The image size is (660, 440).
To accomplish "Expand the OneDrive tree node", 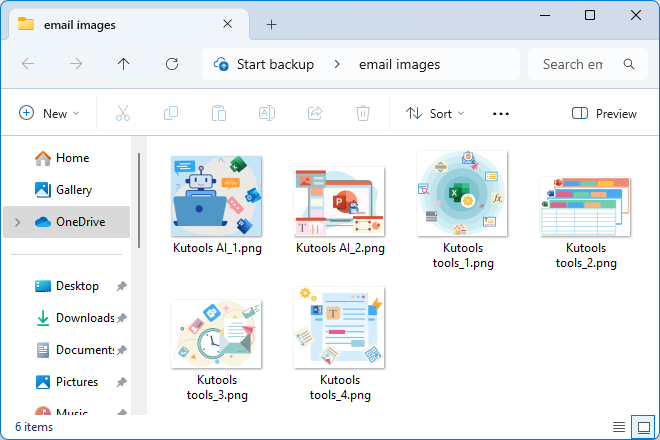I will tap(16, 222).
